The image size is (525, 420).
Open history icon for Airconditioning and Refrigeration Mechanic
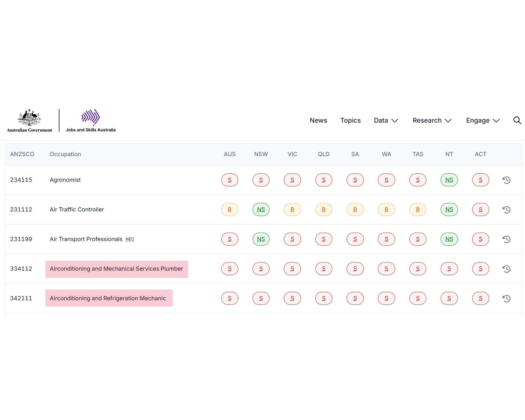tap(507, 298)
